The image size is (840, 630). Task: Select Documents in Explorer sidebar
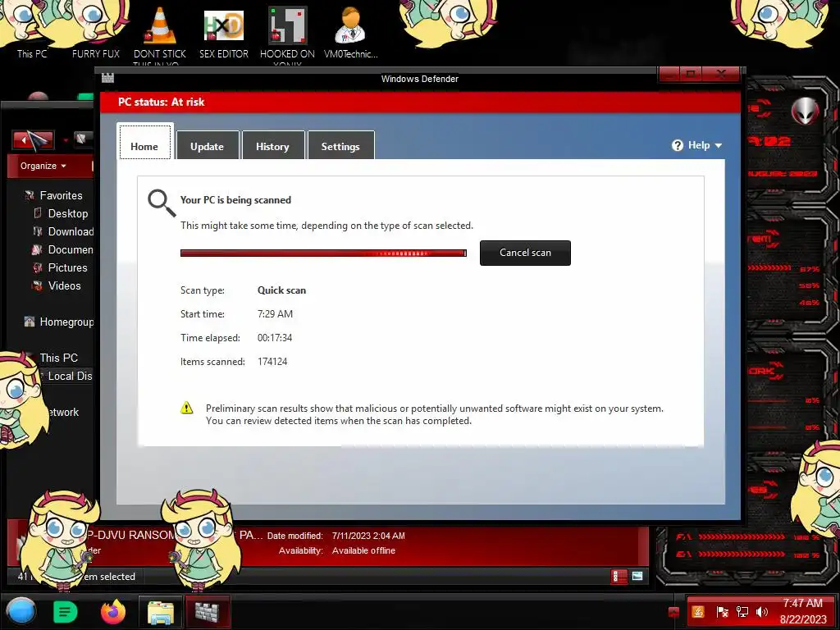point(71,249)
